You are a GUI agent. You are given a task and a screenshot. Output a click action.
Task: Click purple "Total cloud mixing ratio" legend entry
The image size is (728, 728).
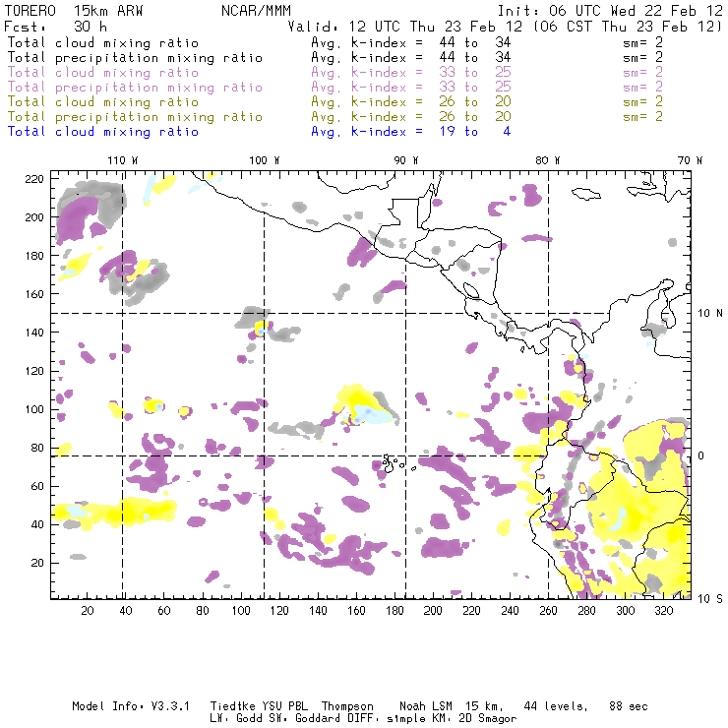[103, 73]
